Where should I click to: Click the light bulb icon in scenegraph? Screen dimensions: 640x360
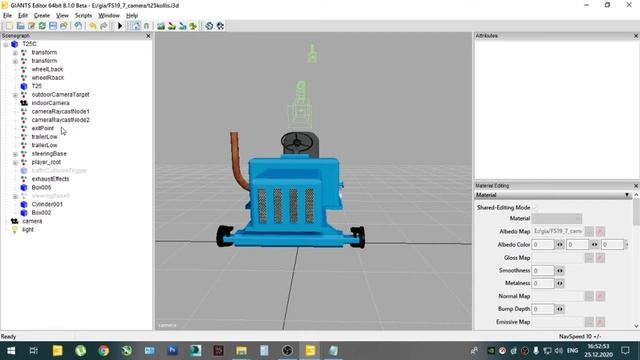[x=15, y=229]
